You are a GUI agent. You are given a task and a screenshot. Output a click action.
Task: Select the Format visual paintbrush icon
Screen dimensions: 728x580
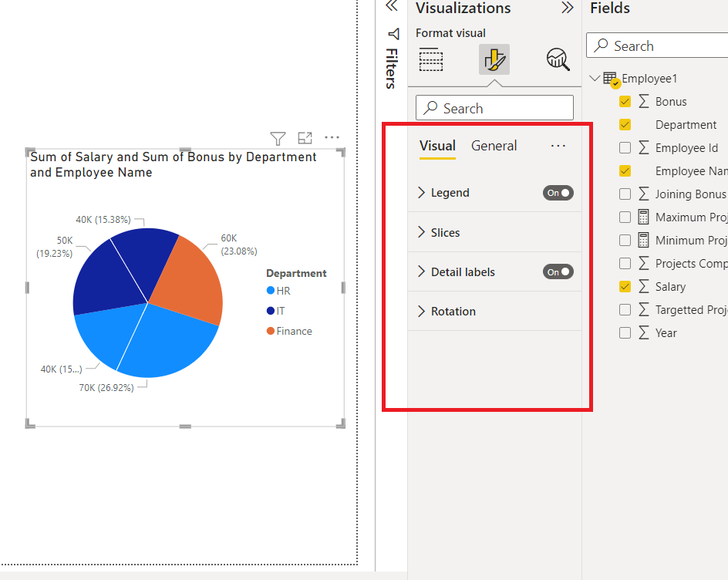494,59
